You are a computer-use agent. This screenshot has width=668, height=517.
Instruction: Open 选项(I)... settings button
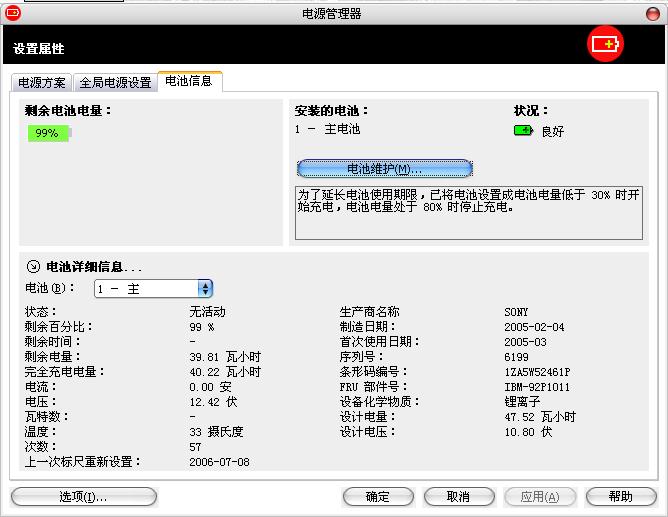tap(83, 496)
